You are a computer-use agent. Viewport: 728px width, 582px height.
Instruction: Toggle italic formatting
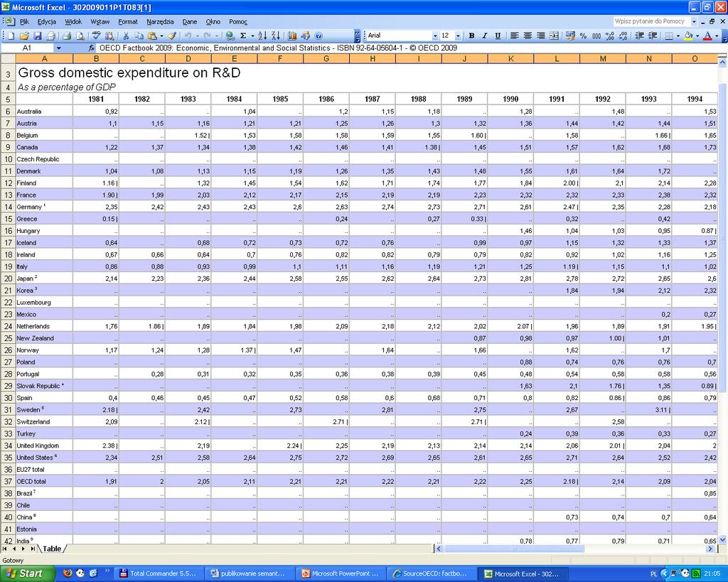[x=485, y=36]
